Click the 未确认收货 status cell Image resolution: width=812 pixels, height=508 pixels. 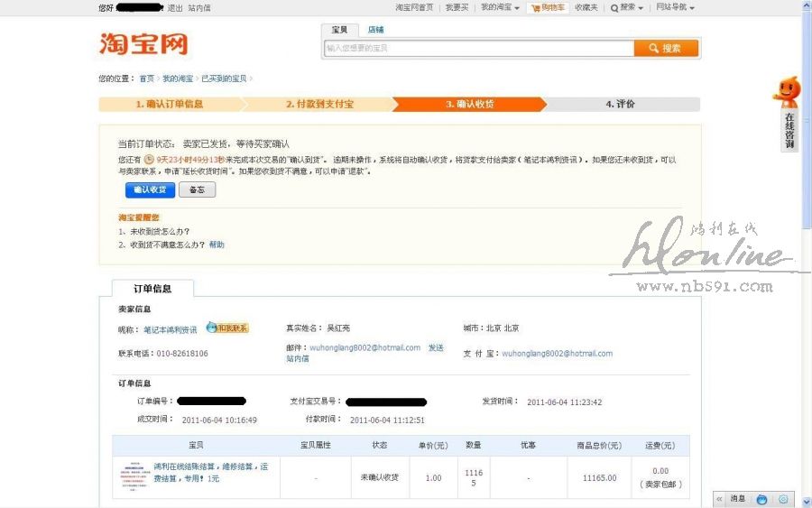click(x=380, y=477)
